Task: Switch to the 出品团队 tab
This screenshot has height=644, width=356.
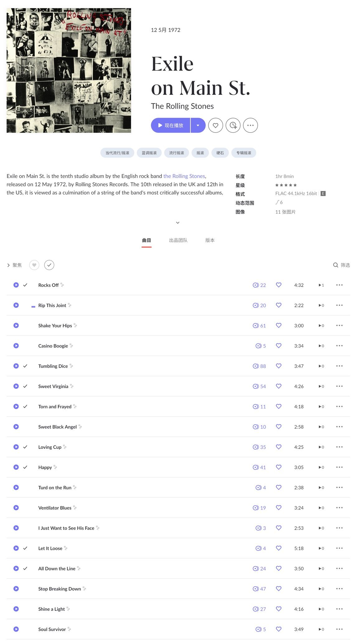Action: pyautogui.click(x=178, y=240)
